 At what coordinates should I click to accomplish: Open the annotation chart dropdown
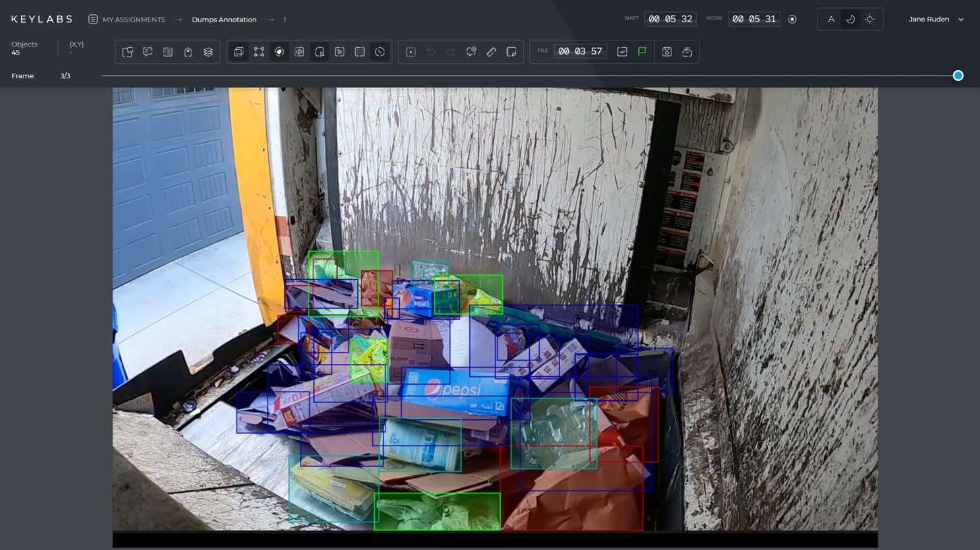click(x=622, y=51)
